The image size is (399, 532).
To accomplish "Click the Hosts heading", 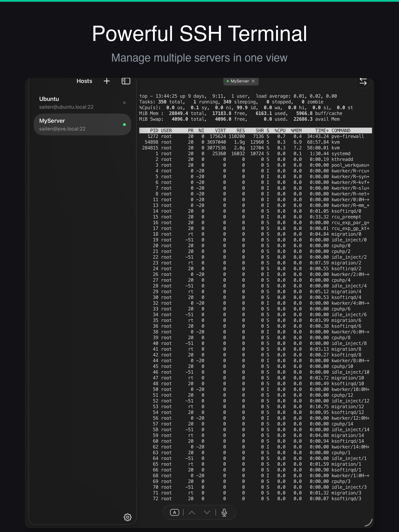I will (84, 81).
